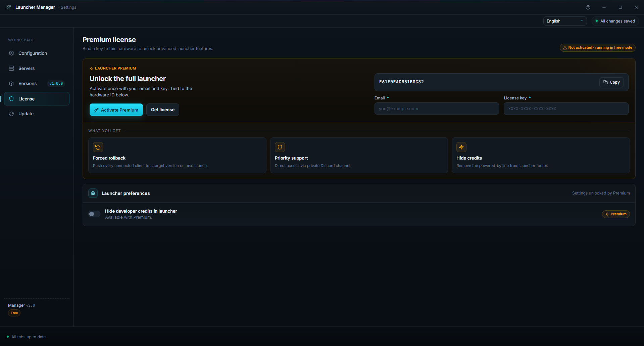The image size is (644, 346).
Task: Click the Premium license page heading
Action: tap(109, 40)
